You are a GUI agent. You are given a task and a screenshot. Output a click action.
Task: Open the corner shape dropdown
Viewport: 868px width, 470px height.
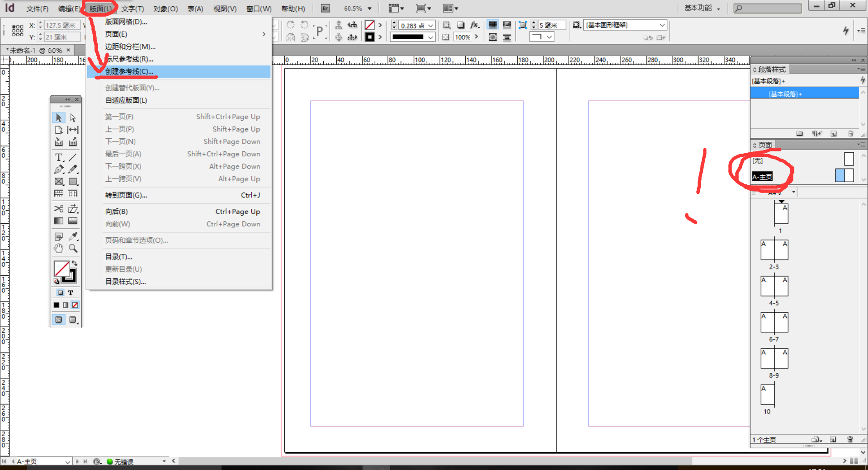coord(549,37)
